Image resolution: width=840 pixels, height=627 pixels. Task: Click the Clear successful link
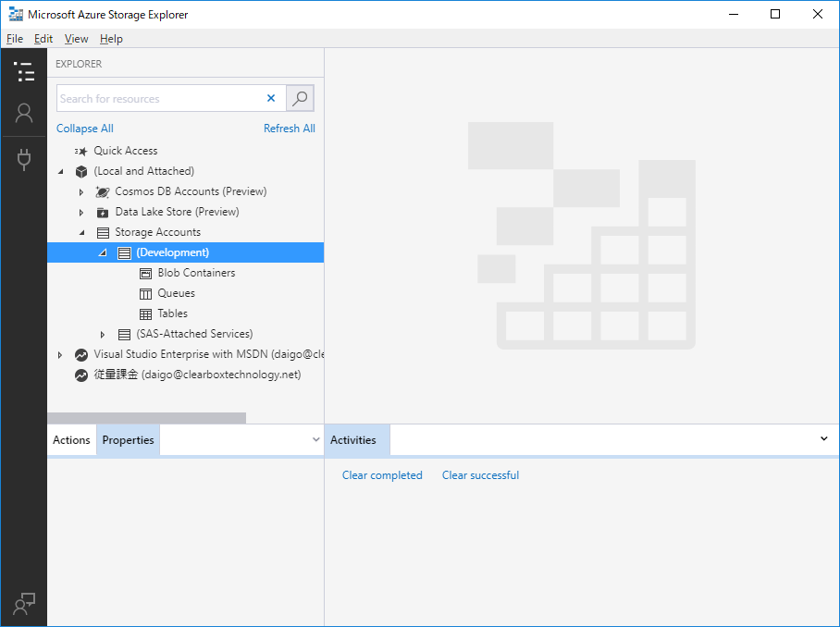coord(480,475)
